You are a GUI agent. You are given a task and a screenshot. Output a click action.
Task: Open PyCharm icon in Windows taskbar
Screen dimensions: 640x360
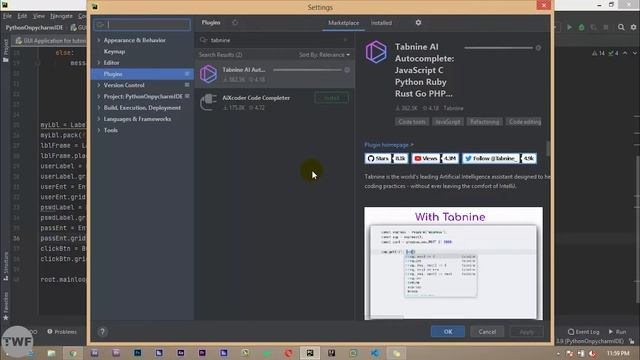(x=310, y=353)
